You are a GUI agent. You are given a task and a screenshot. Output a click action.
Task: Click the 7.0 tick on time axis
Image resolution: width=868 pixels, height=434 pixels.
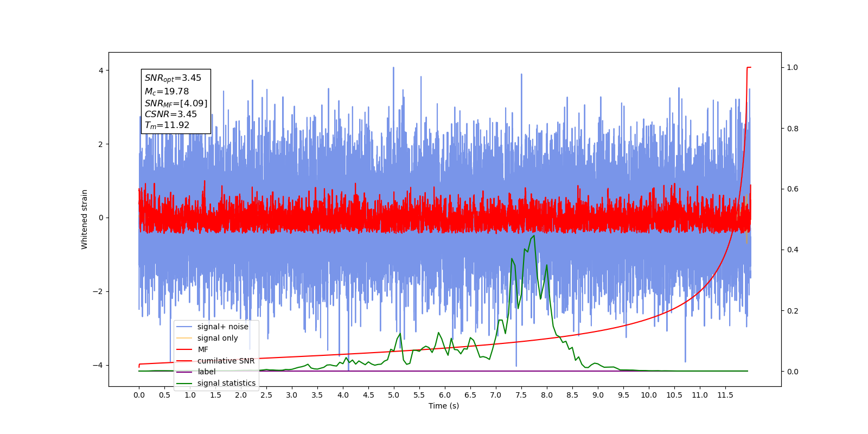tap(496, 395)
